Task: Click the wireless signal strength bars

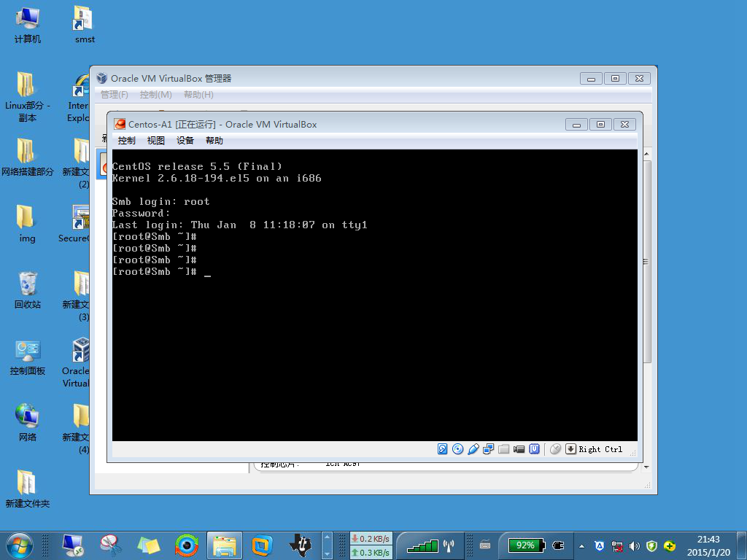Action: [422, 545]
